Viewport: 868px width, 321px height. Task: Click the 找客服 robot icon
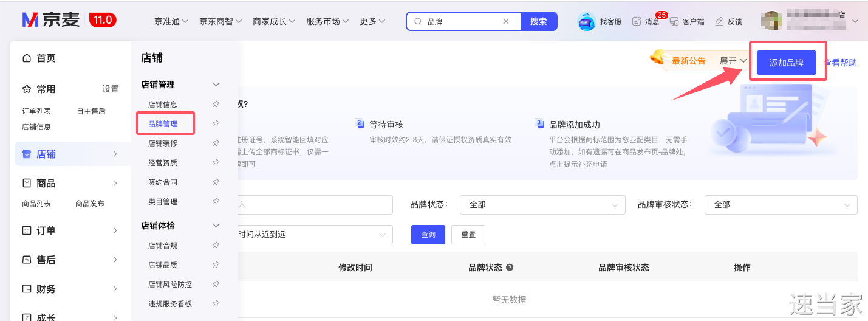click(x=586, y=21)
